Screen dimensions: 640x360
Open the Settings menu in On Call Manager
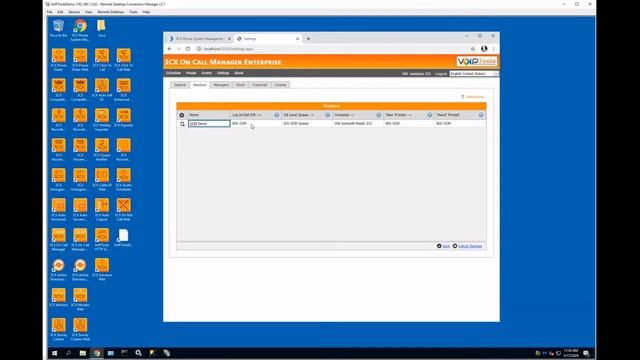tap(223, 73)
